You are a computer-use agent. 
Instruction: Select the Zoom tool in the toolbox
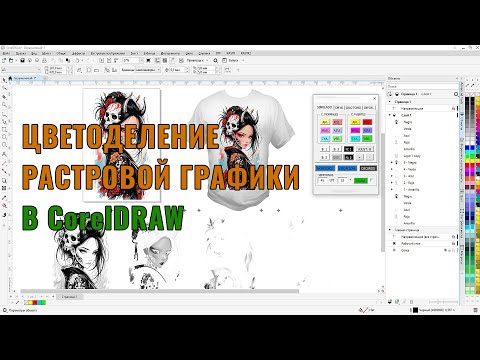4,105
